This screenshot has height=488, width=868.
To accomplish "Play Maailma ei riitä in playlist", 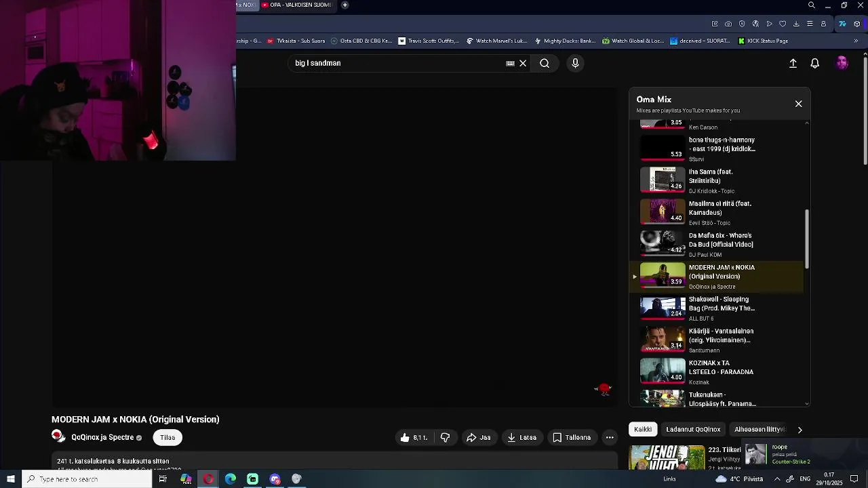I will [x=717, y=212].
